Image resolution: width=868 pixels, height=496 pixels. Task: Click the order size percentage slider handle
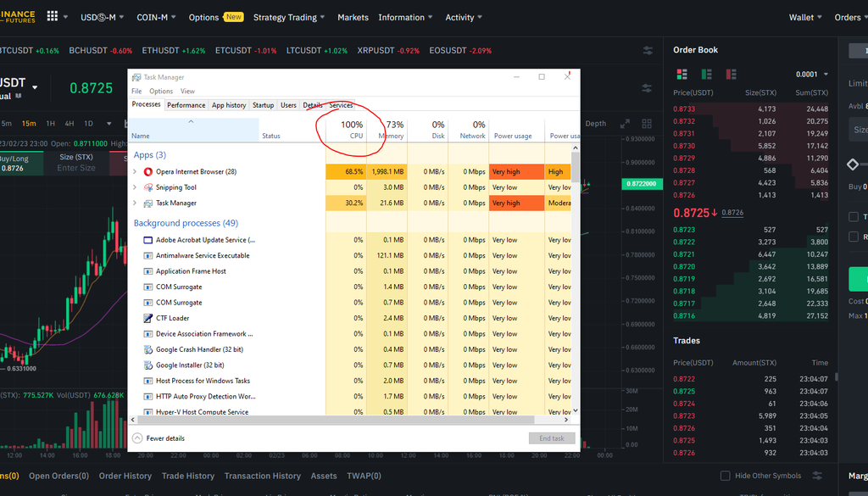coord(853,164)
